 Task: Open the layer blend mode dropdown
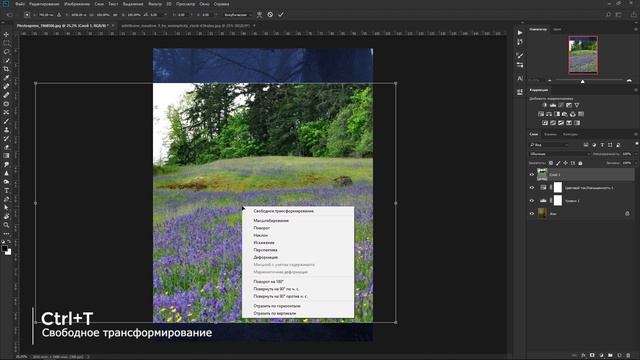tap(560, 154)
